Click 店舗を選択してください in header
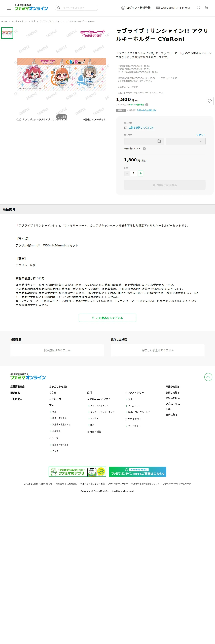This screenshot has width=215, height=644. 173,8
